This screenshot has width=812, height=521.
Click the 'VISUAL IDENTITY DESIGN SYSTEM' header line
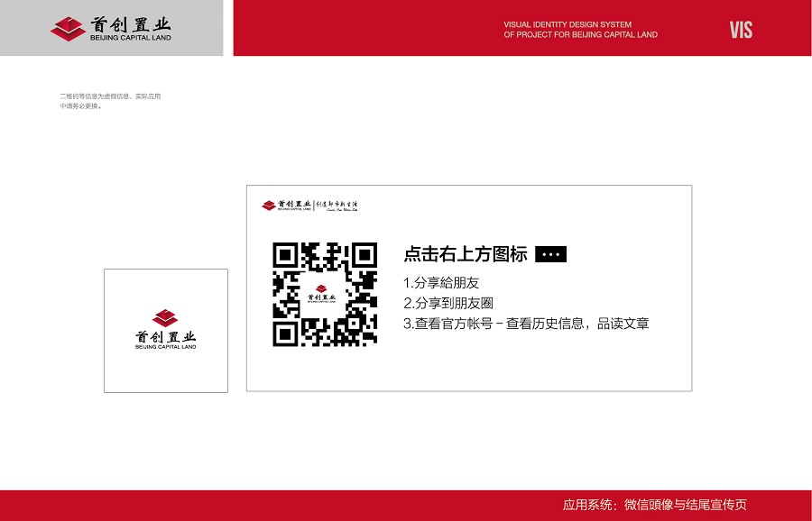[567, 24]
